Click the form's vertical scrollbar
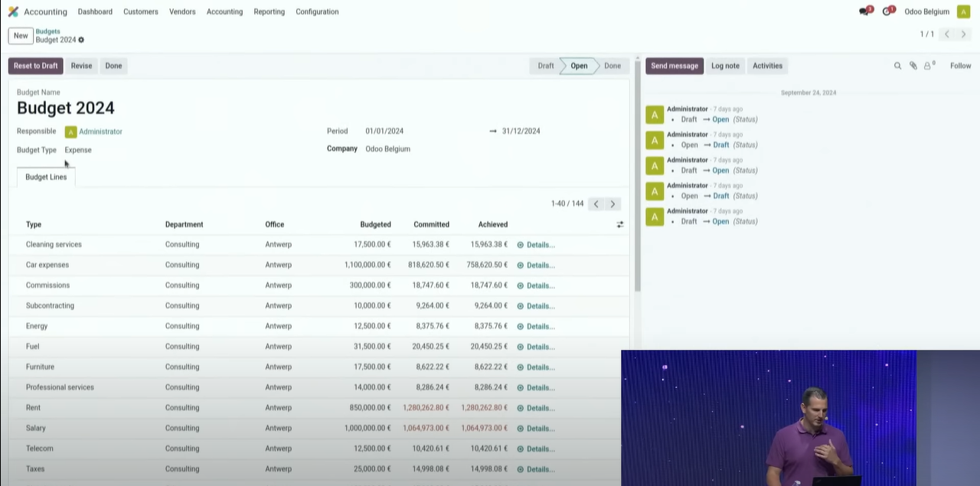 [637, 176]
